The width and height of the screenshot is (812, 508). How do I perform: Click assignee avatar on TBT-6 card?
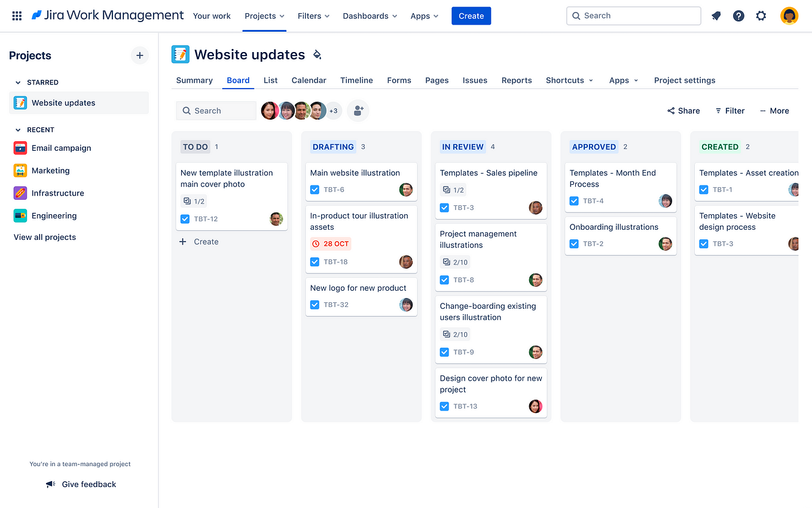[406, 190]
